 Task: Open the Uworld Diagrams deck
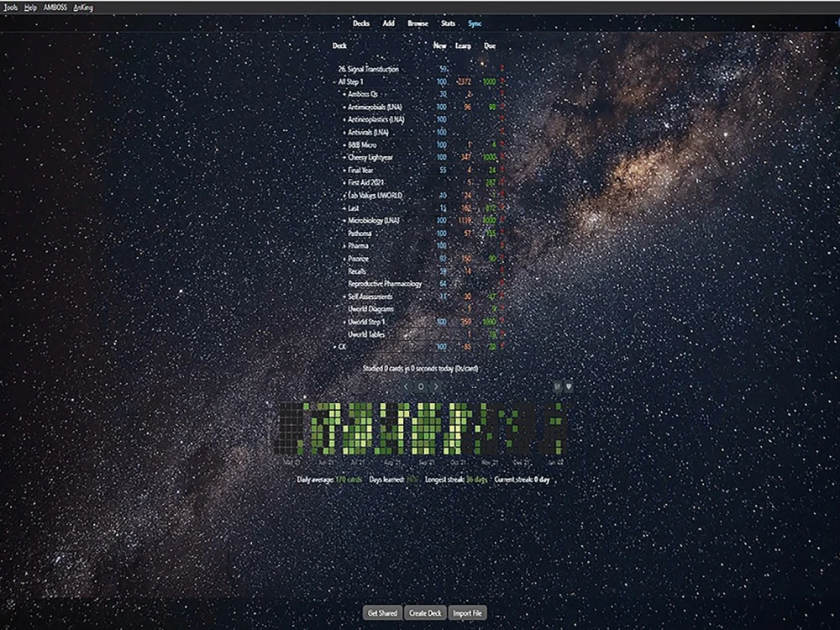370,309
